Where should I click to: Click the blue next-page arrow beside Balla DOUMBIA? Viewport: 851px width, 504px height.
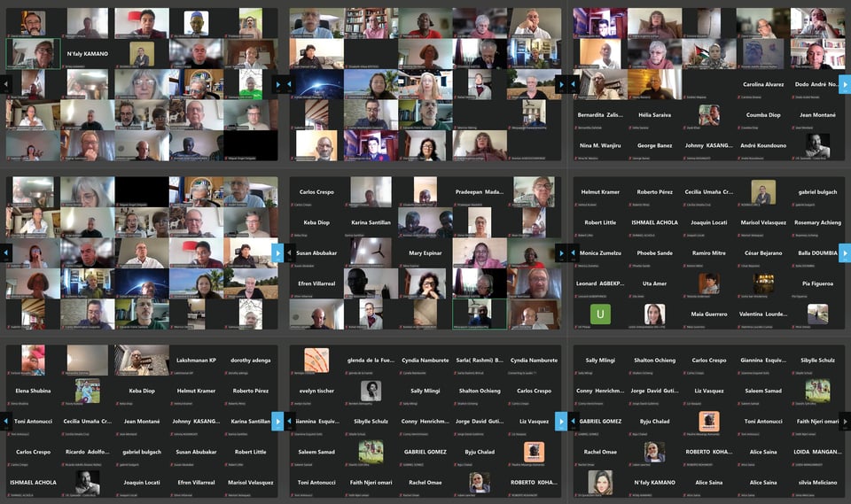point(844,253)
